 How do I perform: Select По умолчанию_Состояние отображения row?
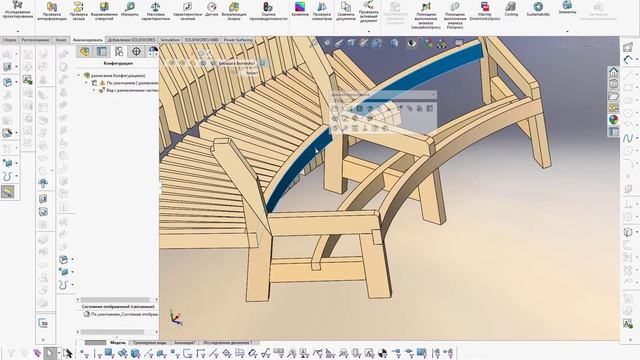click(x=121, y=315)
